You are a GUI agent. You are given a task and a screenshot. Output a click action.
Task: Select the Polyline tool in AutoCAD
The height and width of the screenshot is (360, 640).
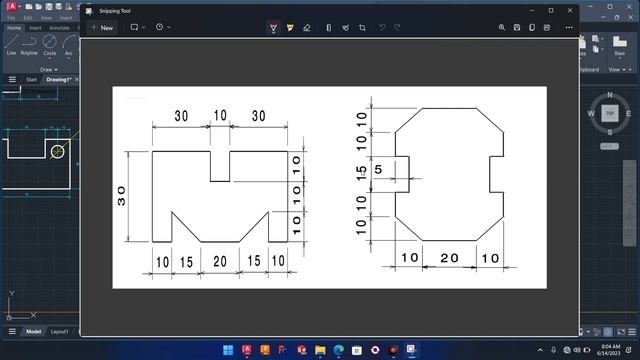[x=29, y=45]
